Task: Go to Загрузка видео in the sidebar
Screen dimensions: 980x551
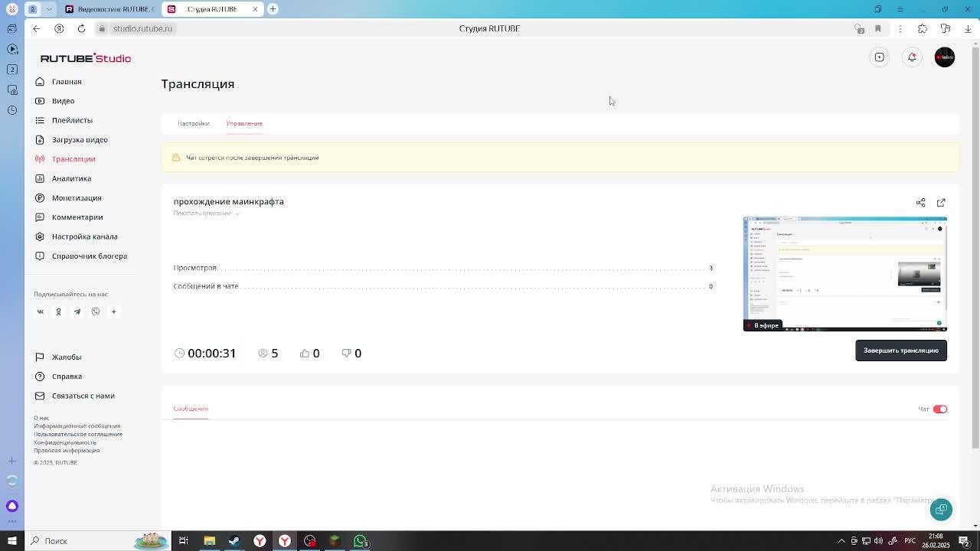Action: 80,140
